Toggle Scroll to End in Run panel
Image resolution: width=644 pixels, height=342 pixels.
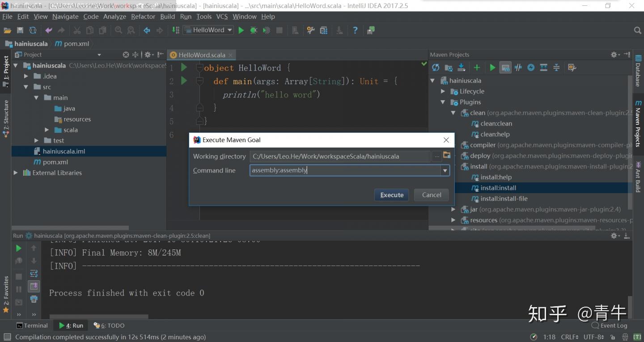coord(34,286)
